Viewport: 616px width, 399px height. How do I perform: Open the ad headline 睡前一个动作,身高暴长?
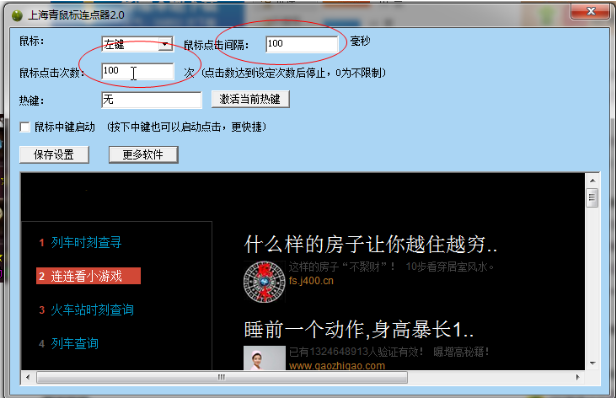tap(359, 329)
